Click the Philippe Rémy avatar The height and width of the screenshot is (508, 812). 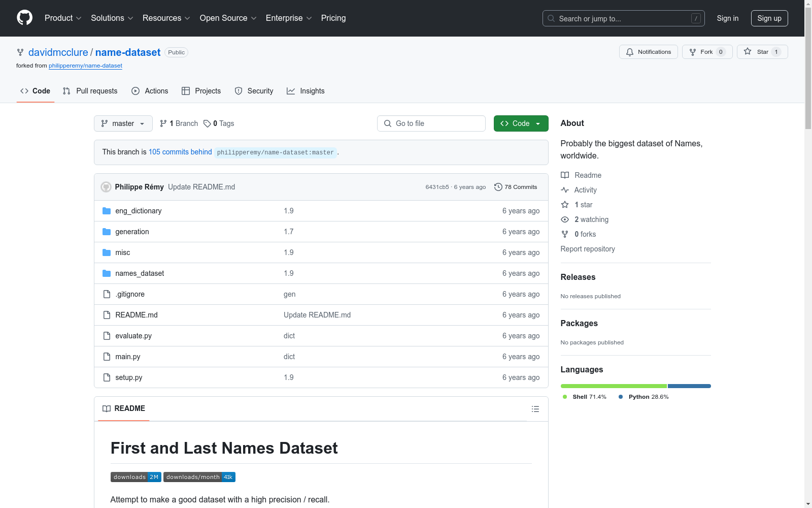106,187
